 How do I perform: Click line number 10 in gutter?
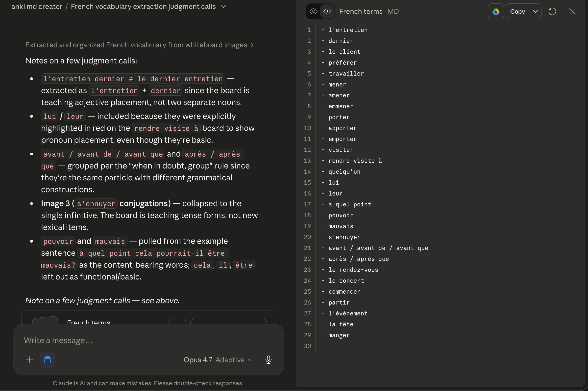(x=307, y=128)
